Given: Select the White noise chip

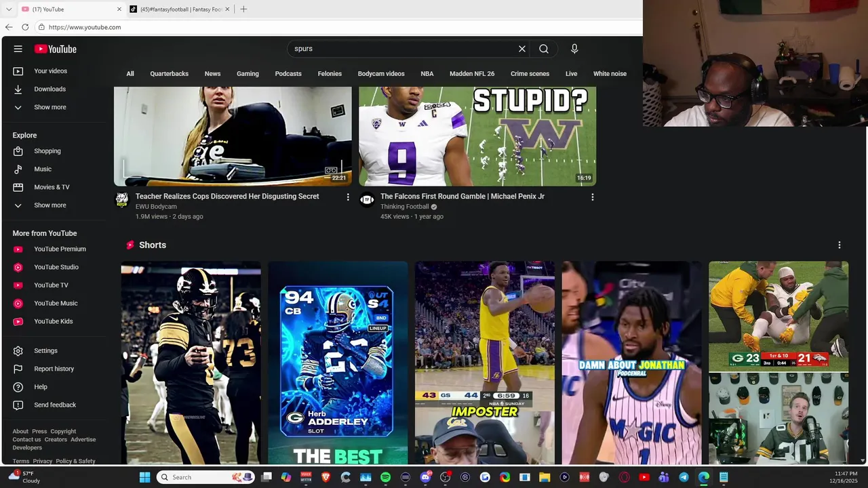Looking at the screenshot, I should [x=610, y=74].
